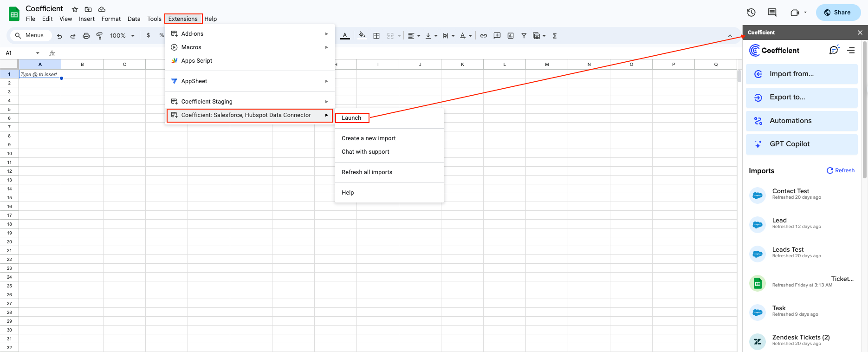The width and height of the screenshot is (868, 352).
Task: Click the GPT Copilot button
Action: pos(802,144)
